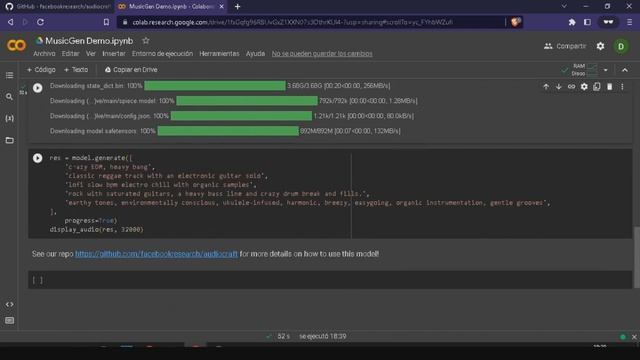This screenshot has width=640, height=360.
Task: Open the Editar menu
Action: pyautogui.click(x=70, y=53)
